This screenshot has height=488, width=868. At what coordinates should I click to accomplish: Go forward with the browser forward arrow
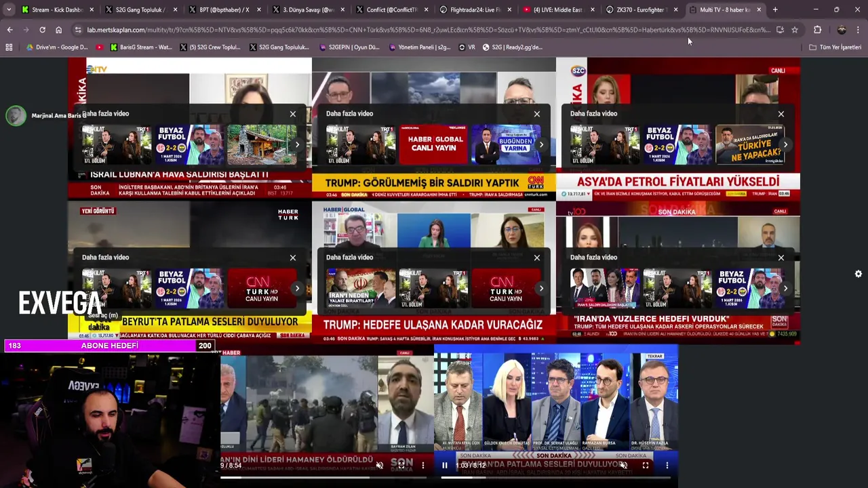point(26,30)
